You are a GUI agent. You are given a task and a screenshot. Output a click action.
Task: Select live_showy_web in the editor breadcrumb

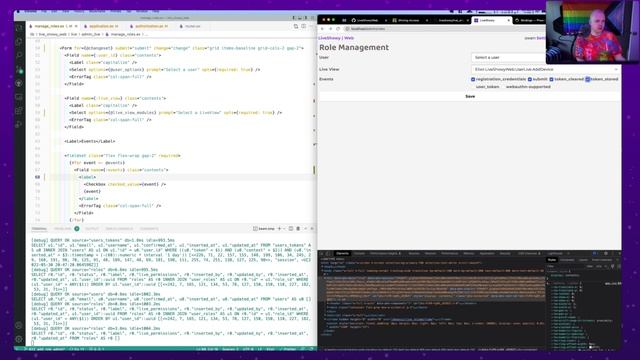[x=52, y=34]
